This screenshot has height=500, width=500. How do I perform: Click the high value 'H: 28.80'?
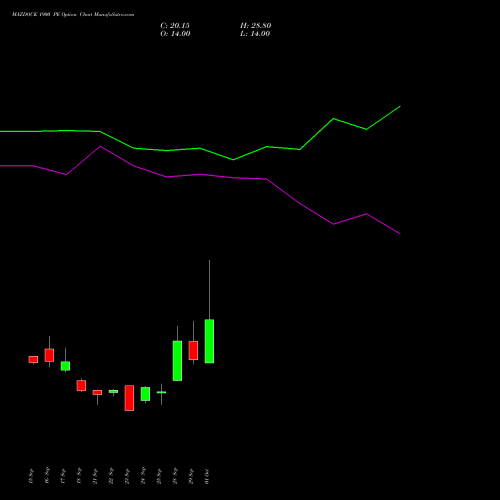(256, 26)
